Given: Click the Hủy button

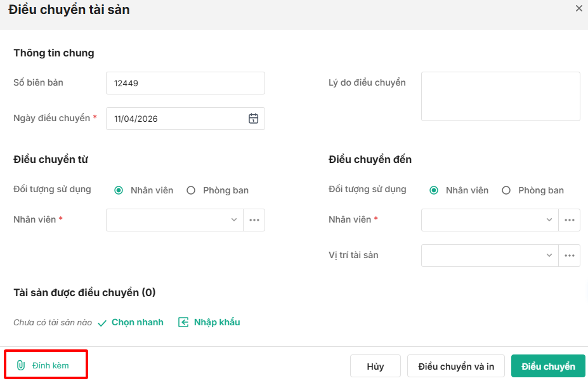Looking at the screenshot, I should pos(376,367).
